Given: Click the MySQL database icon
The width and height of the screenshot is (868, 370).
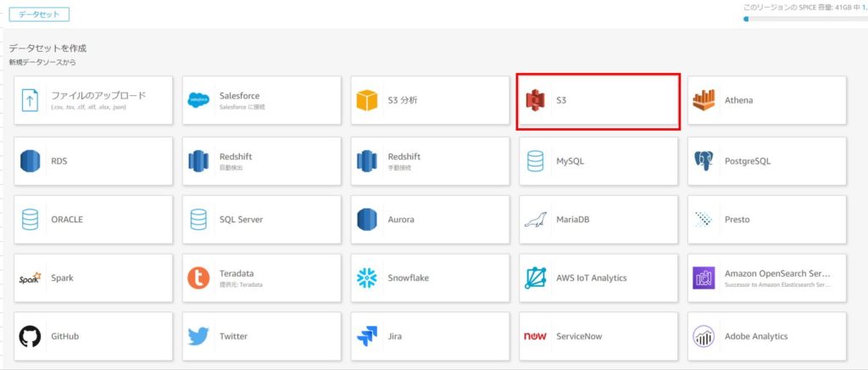Looking at the screenshot, I should [536, 161].
